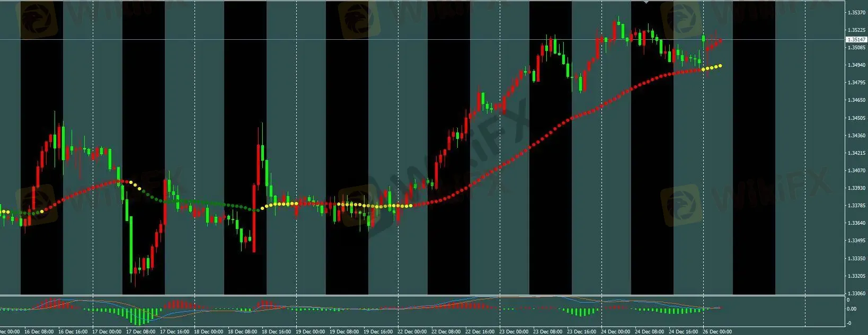Image resolution: width=868 pixels, height=335 pixels.
Task: Click the 22 Dec 16:00 time label
Action: click(x=480, y=332)
